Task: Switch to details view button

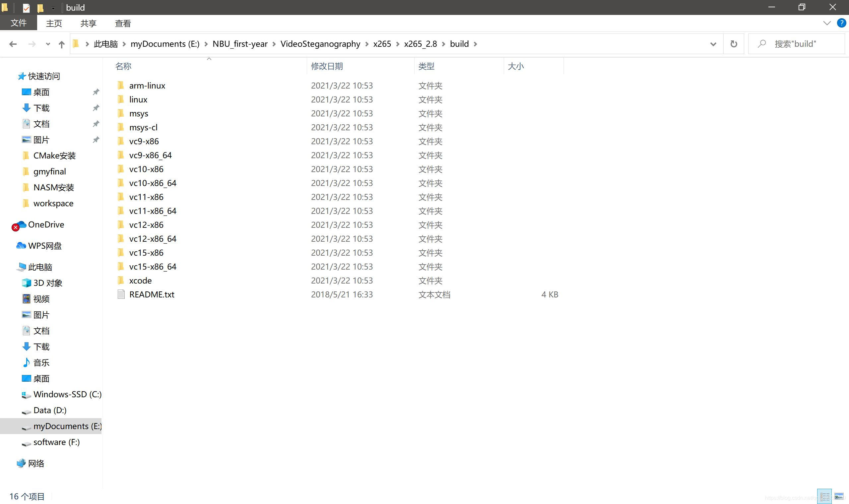Action: [824, 496]
